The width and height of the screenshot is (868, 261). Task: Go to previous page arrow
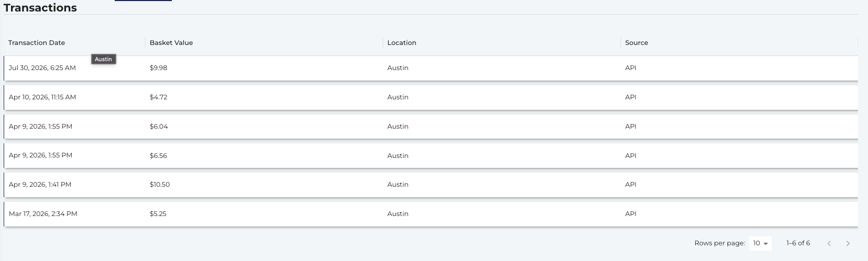point(829,243)
